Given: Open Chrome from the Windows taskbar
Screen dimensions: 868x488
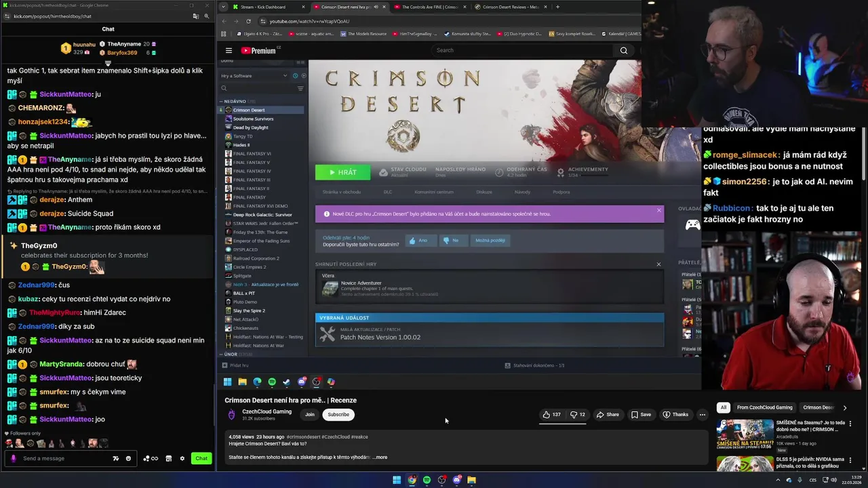Looking at the screenshot, I should 412,480.
